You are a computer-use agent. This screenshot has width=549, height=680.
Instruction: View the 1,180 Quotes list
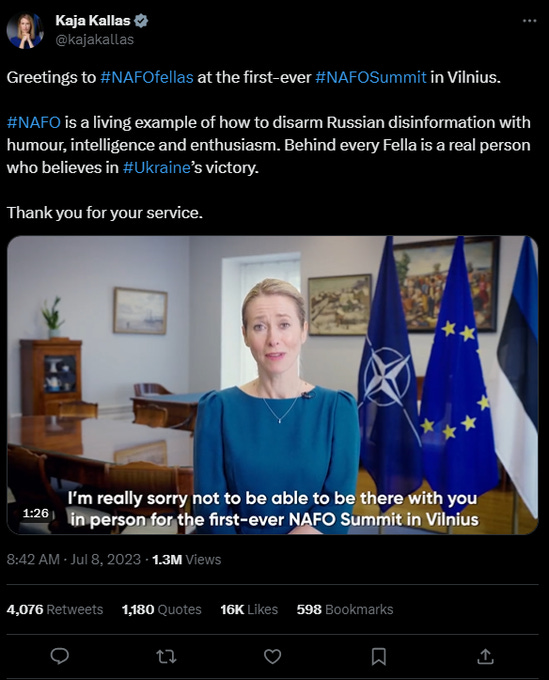click(x=162, y=609)
